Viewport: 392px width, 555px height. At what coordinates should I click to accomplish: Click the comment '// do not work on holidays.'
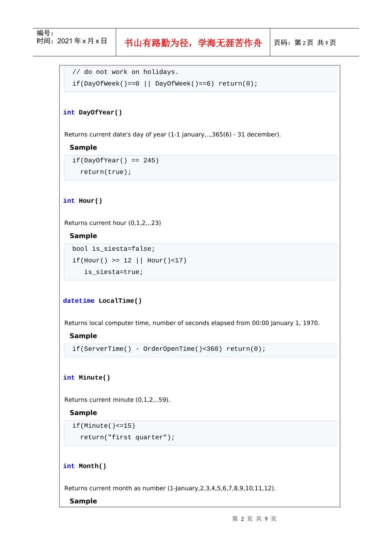coord(125,72)
